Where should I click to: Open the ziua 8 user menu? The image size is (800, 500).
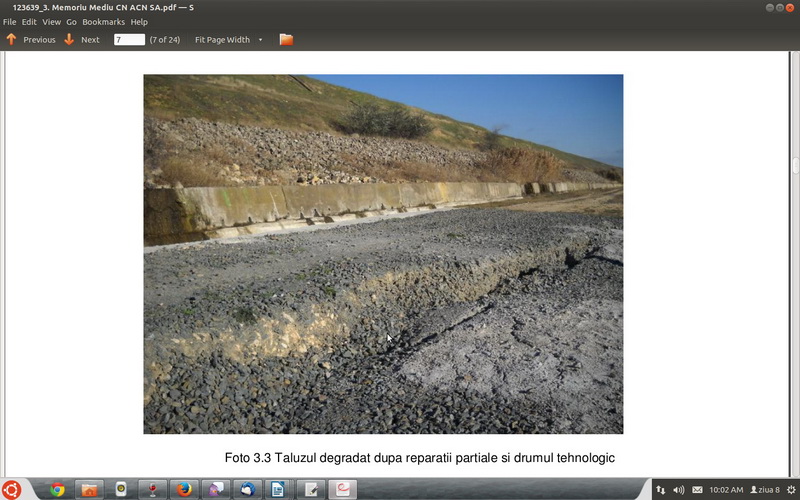coord(764,490)
